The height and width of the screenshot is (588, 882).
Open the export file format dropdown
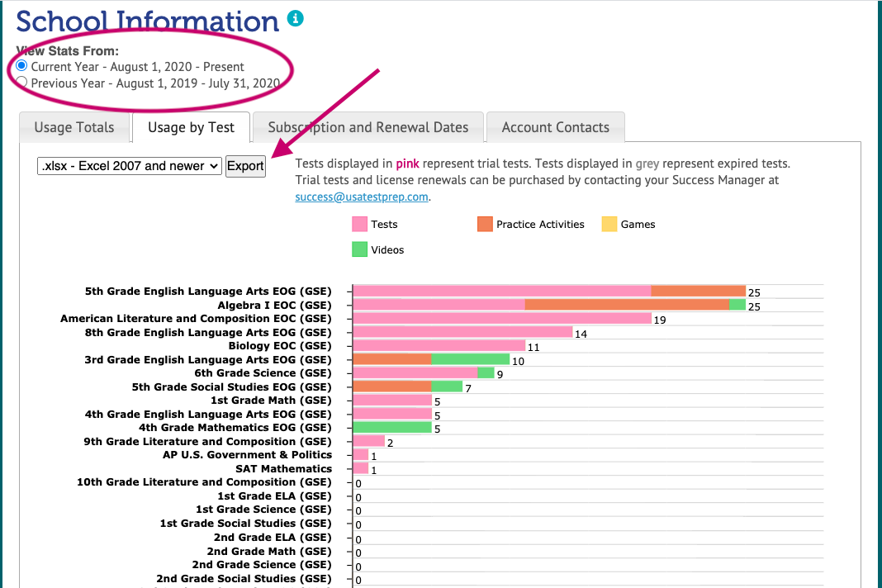point(130,166)
